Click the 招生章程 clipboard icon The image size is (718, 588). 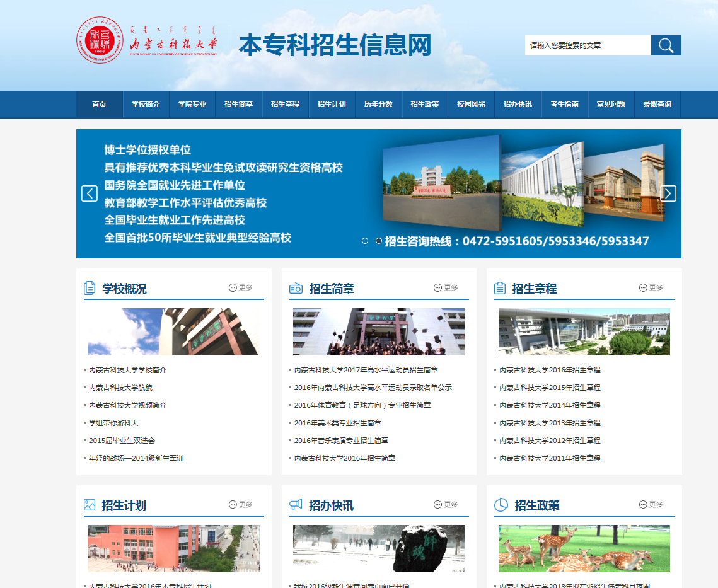coord(500,288)
